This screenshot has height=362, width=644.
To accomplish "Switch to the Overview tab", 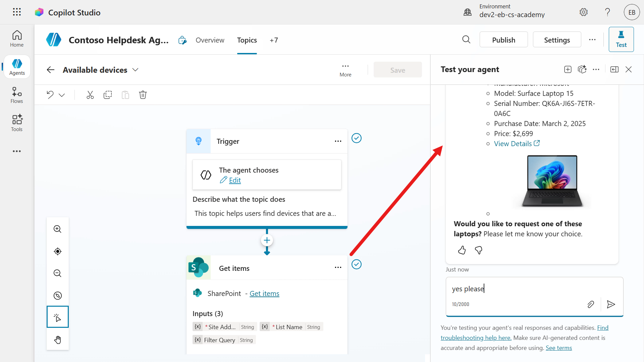I will 210,40.
